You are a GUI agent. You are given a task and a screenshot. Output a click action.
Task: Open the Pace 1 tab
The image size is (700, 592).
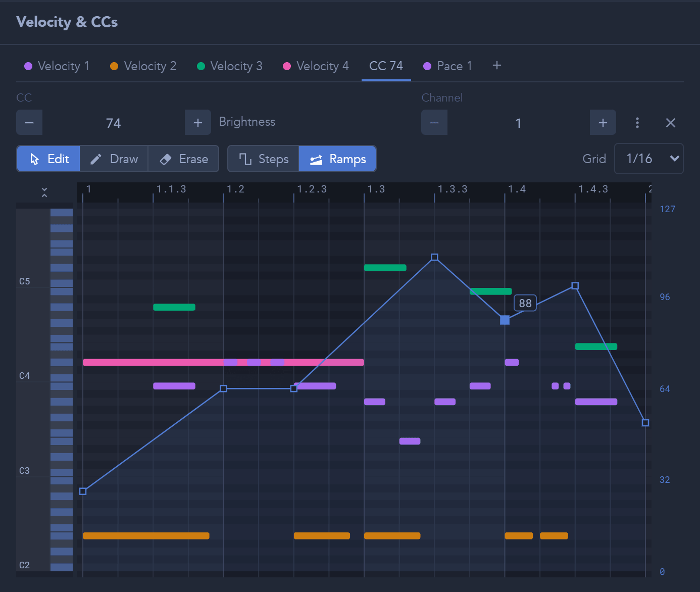(x=448, y=66)
